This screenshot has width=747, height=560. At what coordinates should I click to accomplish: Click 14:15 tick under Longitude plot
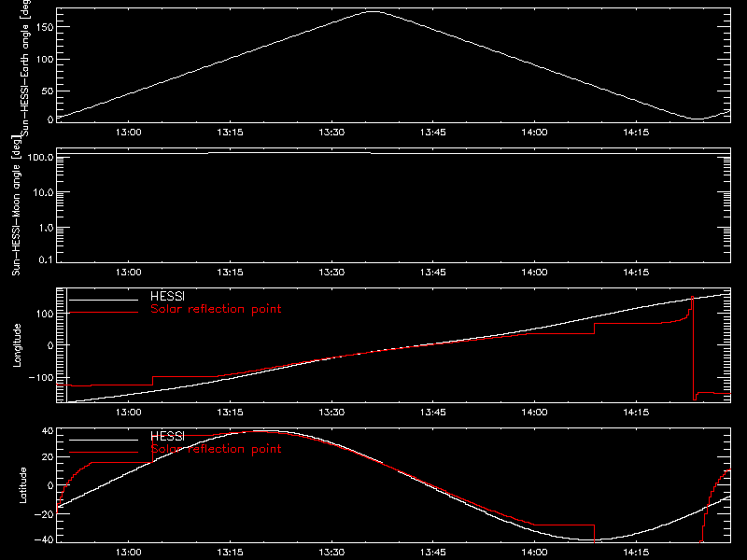click(636, 413)
